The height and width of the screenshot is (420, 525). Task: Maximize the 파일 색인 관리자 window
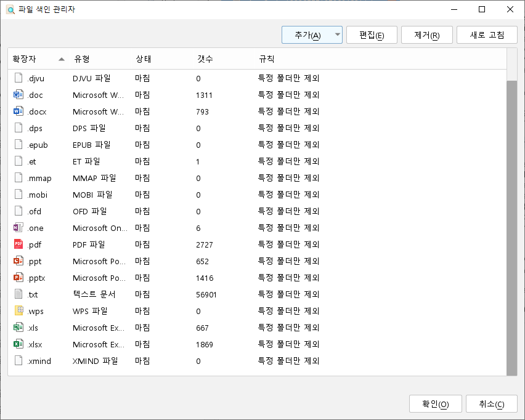point(482,9)
